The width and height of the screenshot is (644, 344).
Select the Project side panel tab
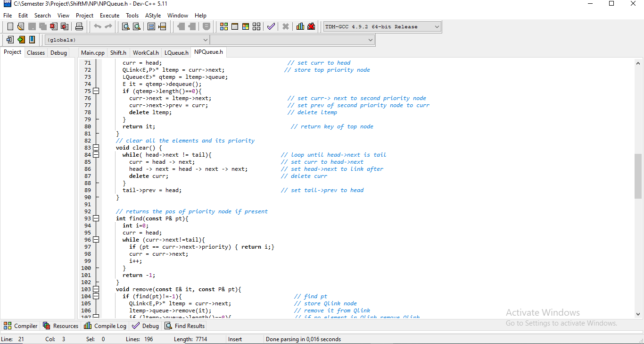pyautogui.click(x=13, y=52)
